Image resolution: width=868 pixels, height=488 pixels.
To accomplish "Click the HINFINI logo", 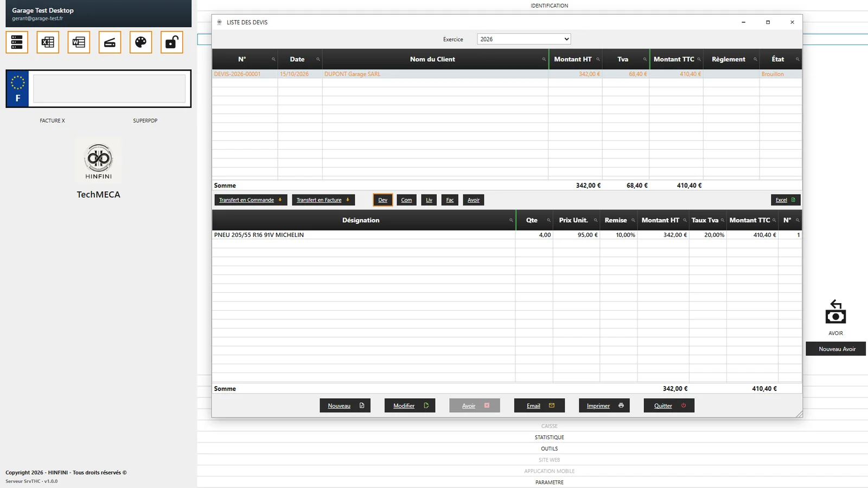I will coord(98,160).
